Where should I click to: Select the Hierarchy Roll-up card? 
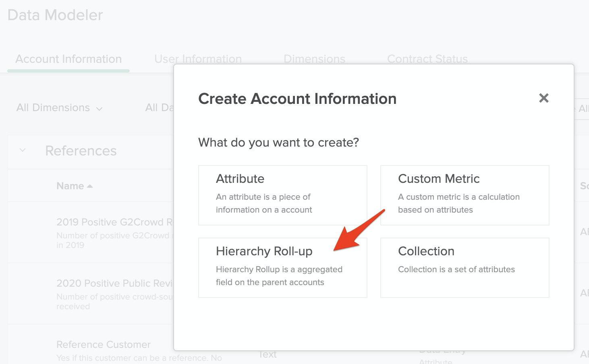tap(283, 268)
